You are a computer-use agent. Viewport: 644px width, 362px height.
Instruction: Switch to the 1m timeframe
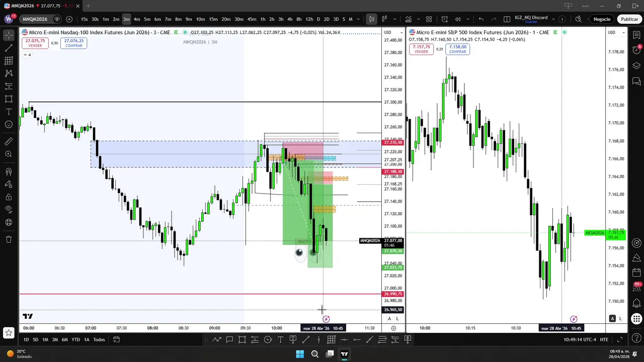click(x=106, y=19)
